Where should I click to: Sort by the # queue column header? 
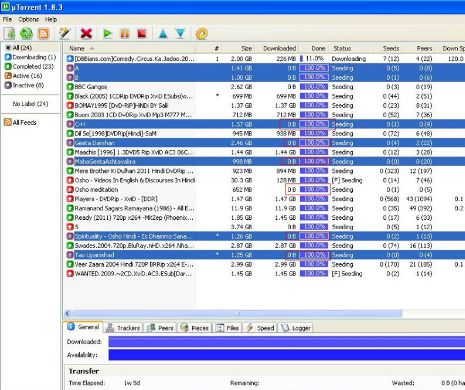(209, 48)
